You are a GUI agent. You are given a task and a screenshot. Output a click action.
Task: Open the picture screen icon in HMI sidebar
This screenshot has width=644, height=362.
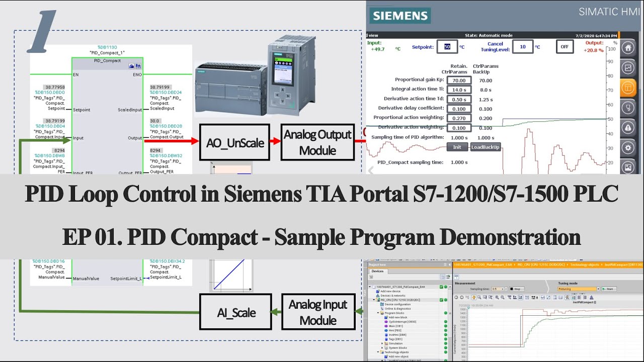click(627, 167)
